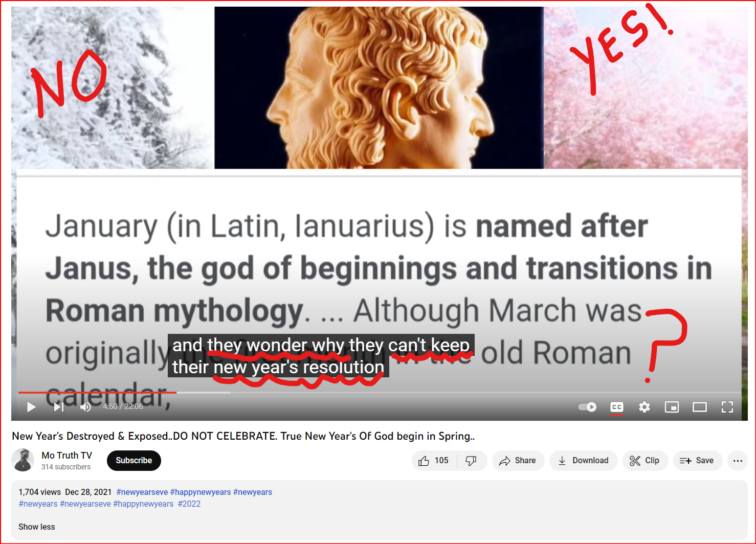Turn off closed captions

pos(617,407)
